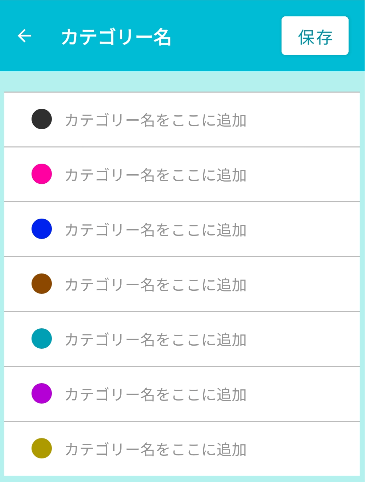Tap the brown category color dot
Screen dimensions: 365x482
click(x=42, y=284)
